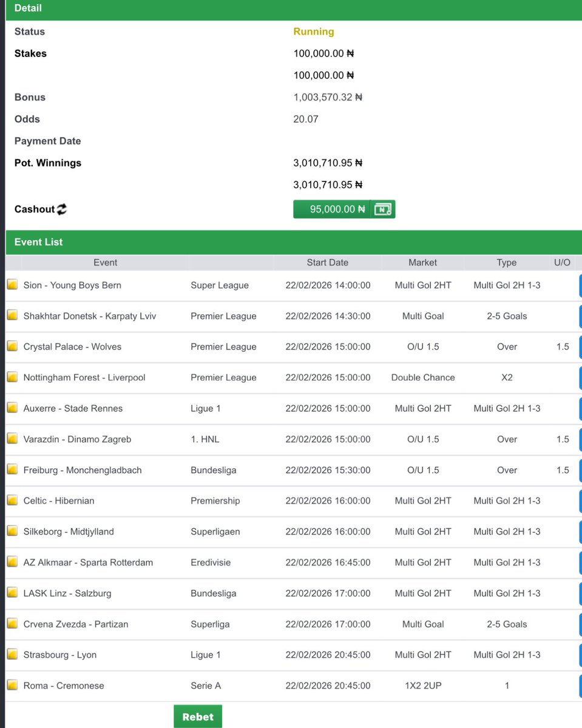Click the yellow status icon for Freiburg - Monchengladbach
The height and width of the screenshot is (728, 582).
point(12,470)
